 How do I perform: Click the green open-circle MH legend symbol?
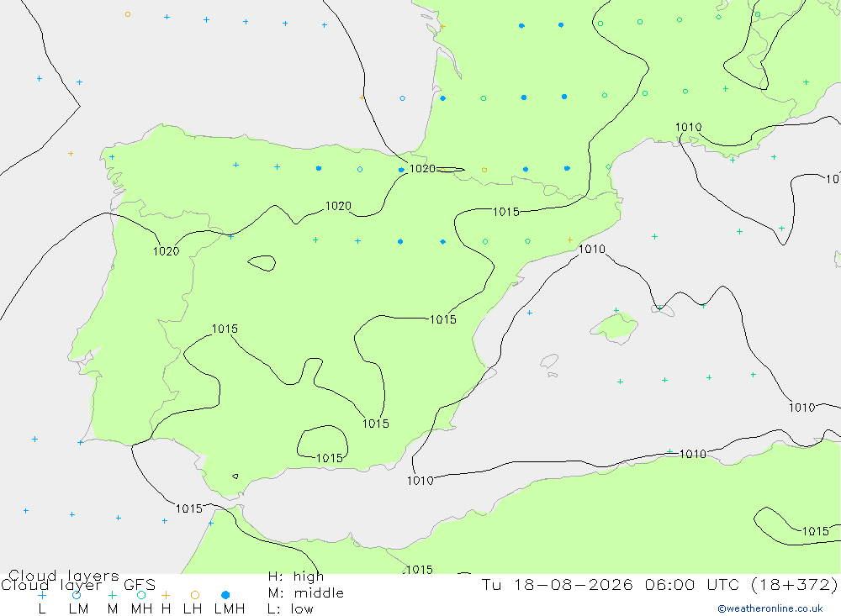tap(141, 595)
